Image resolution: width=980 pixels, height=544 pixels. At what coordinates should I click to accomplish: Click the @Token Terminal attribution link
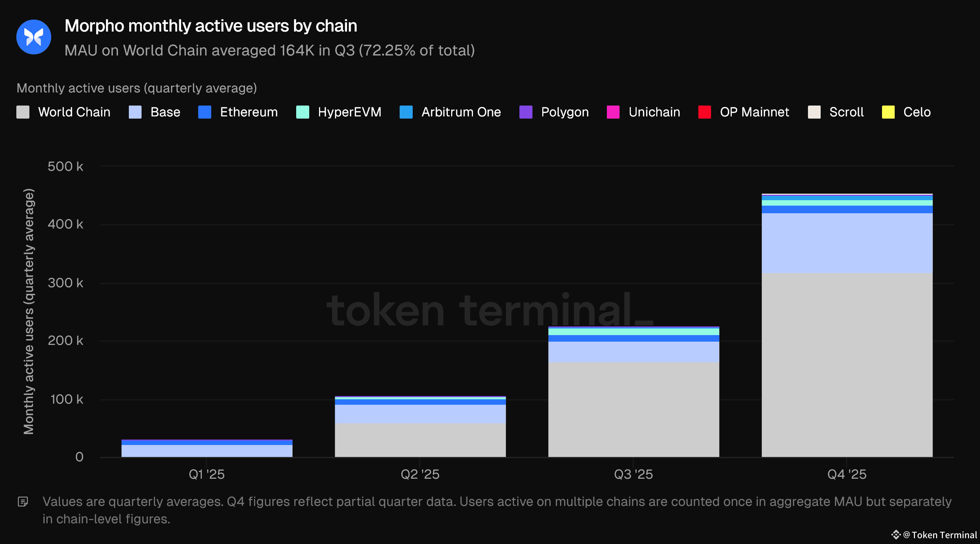tap(940, 535)
